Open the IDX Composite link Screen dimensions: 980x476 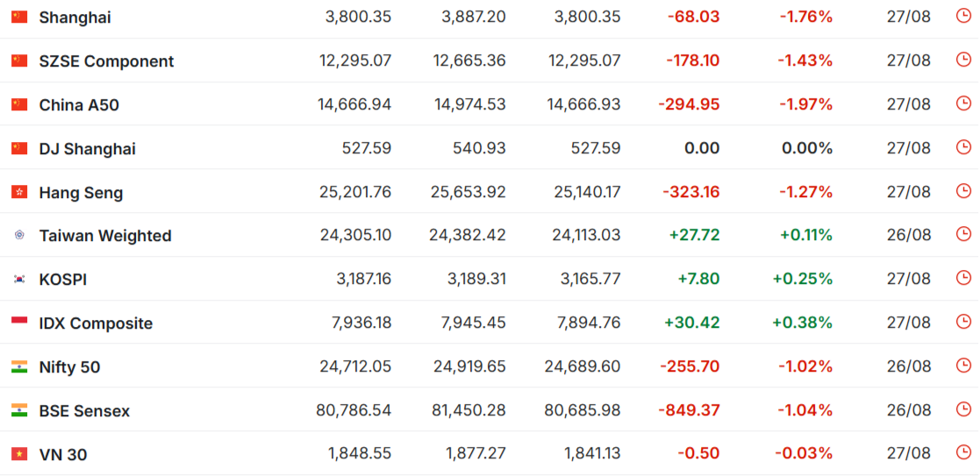point(96,323)
